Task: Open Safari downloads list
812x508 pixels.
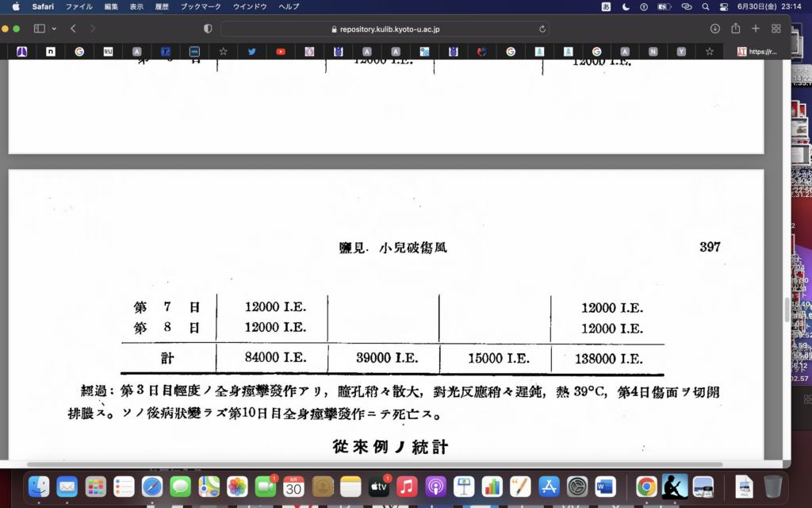Action: point(714,29)
